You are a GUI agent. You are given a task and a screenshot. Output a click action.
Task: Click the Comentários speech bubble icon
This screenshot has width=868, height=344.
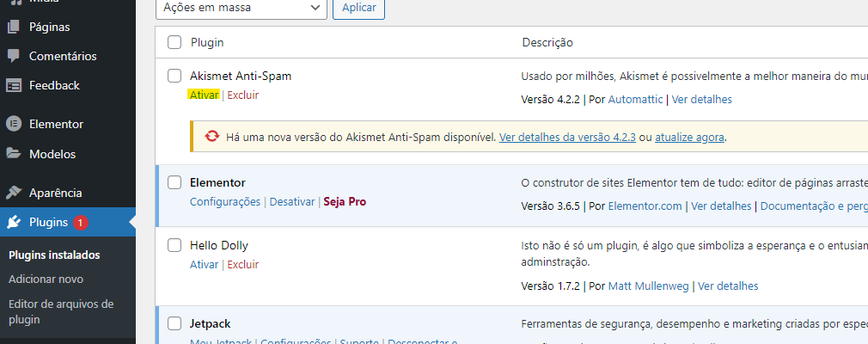click(14, 56)
